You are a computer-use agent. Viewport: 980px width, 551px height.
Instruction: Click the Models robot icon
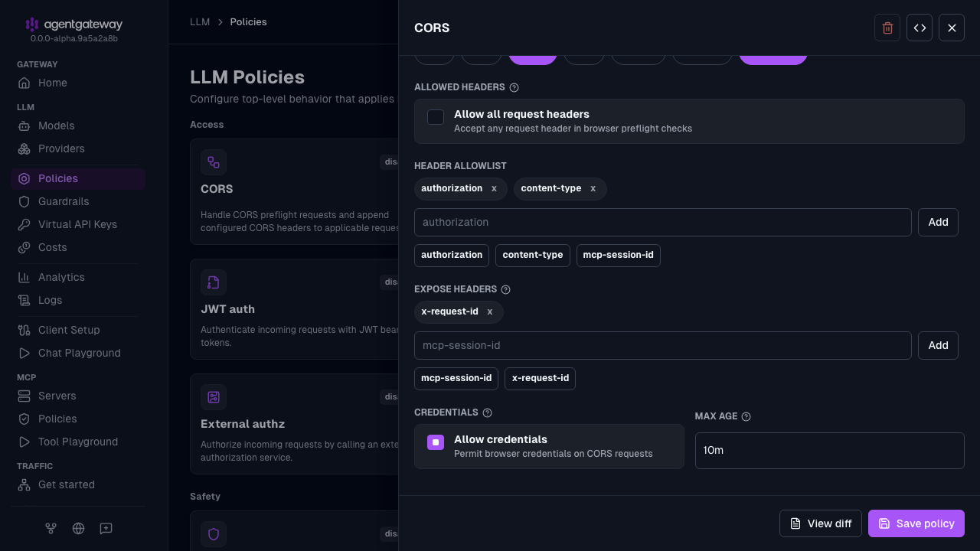pyautogui.click(x=24, y=126)
